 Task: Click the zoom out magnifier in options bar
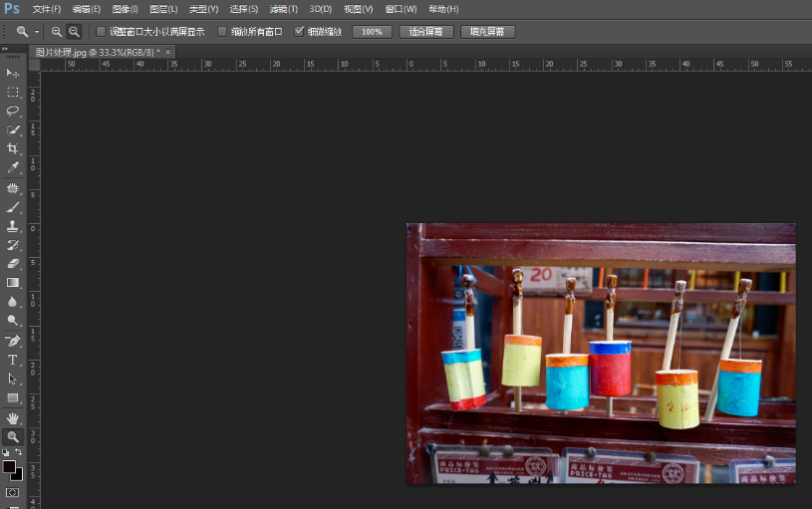tap(74, 32)
